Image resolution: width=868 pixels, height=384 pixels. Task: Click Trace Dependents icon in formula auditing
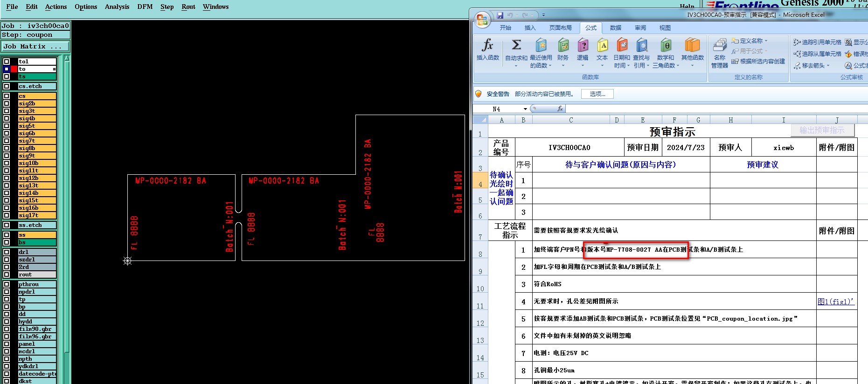[797, 54]
